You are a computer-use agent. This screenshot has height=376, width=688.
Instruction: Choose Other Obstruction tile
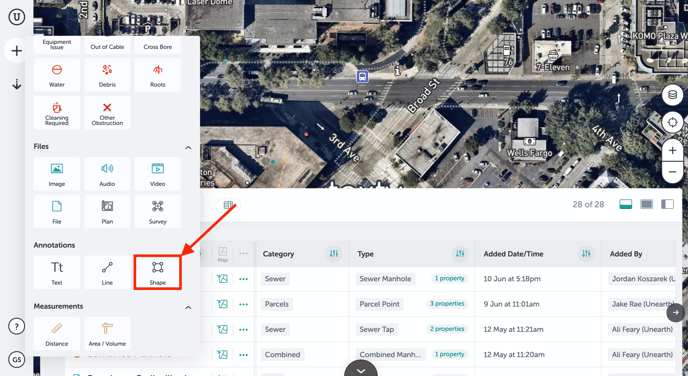(107, 113)
